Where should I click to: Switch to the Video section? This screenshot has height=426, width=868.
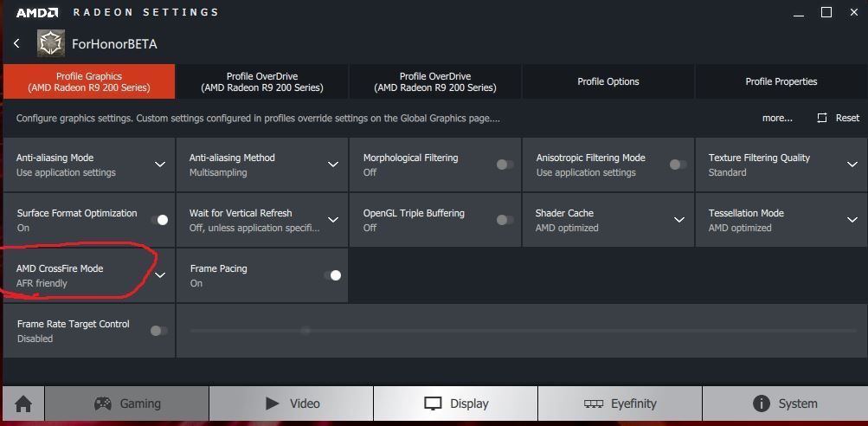coord(291,403)
